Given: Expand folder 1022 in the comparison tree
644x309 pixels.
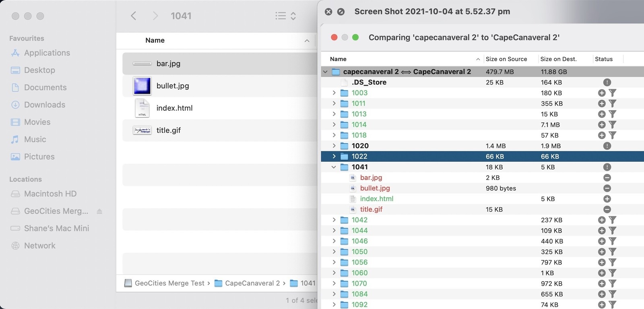Looking at the screenshot, I should (334, 156).
